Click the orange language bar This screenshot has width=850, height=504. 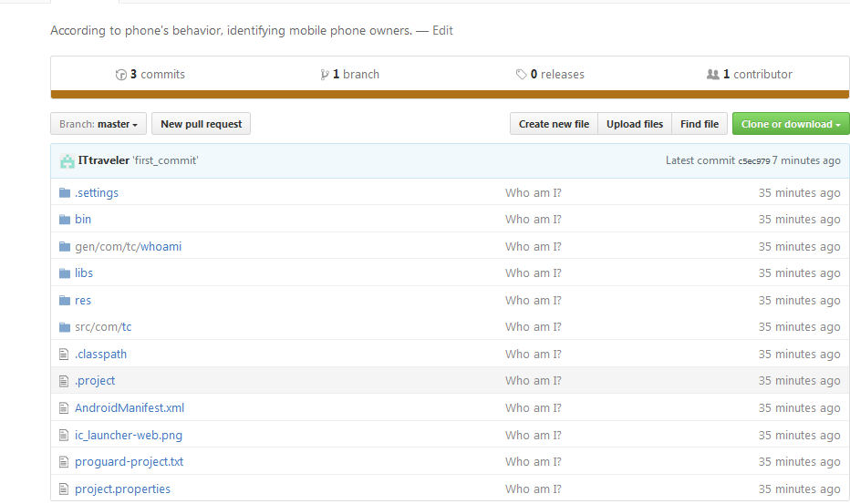click(450, 93)
